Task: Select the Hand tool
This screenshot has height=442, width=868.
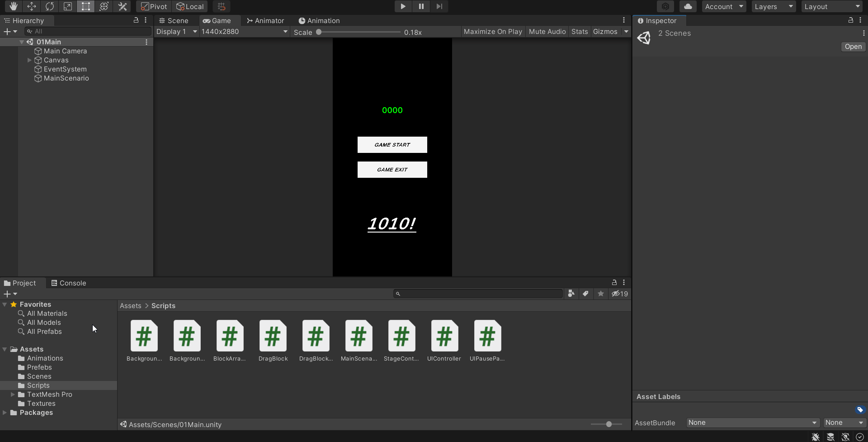Action: pos(13,6)
